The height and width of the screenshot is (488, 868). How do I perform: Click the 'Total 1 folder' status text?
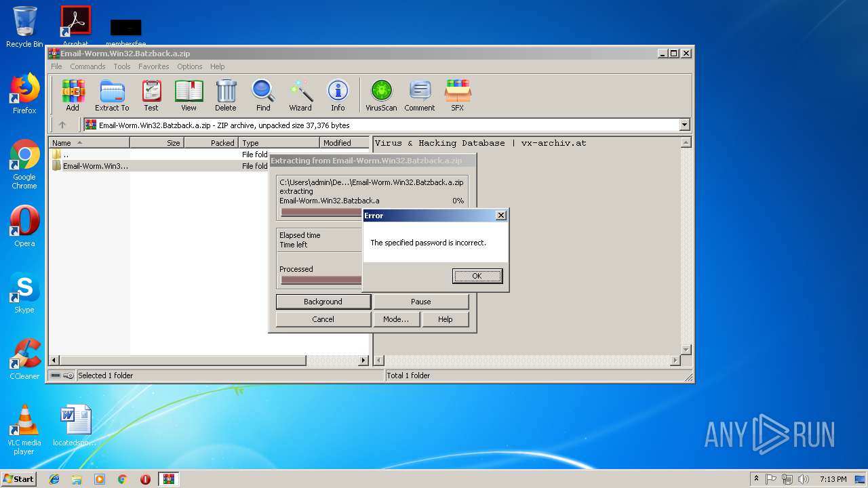click(x=408, y=375)
